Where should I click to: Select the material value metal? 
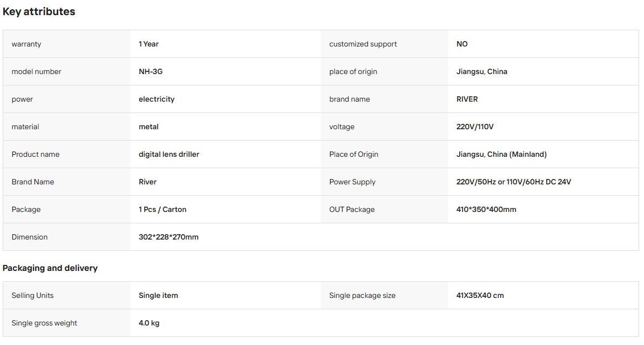[x=149, y=127]
